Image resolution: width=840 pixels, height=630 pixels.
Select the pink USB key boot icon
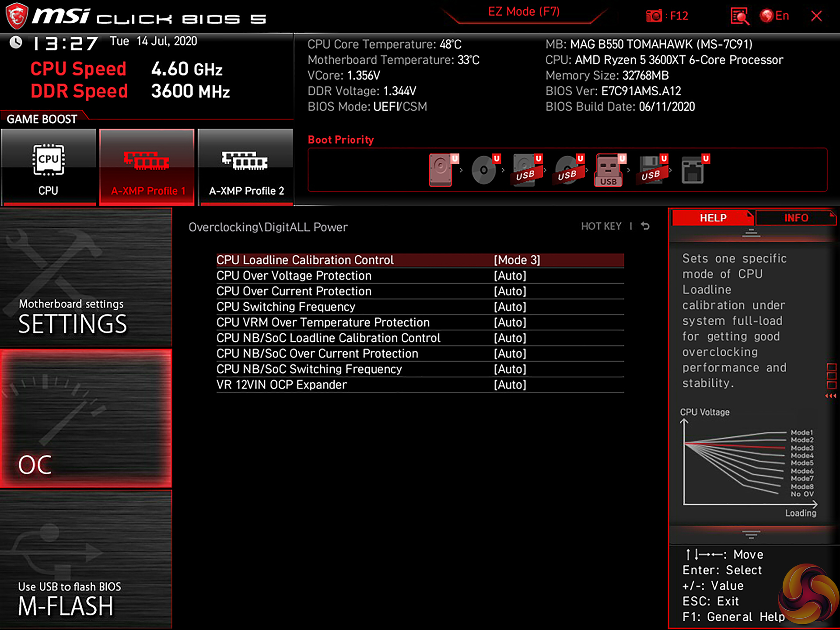pos(609,171)
